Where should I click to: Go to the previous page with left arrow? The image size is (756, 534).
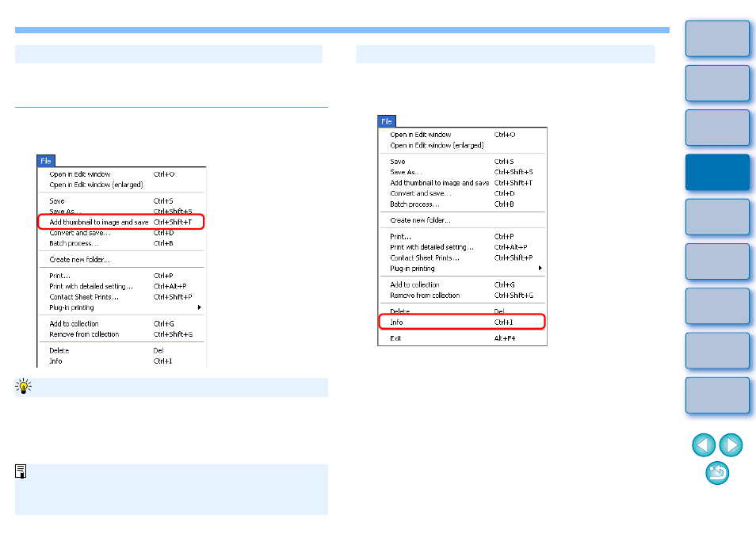coord(704,444)
